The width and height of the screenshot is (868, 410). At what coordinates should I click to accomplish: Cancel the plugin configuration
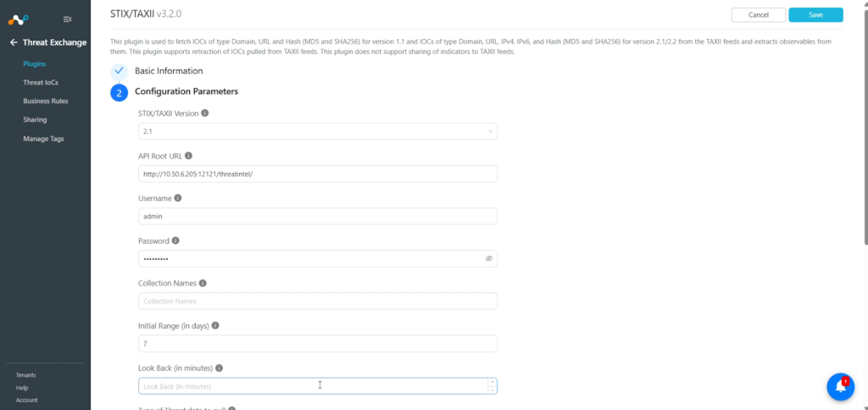[x=759, y=15]
